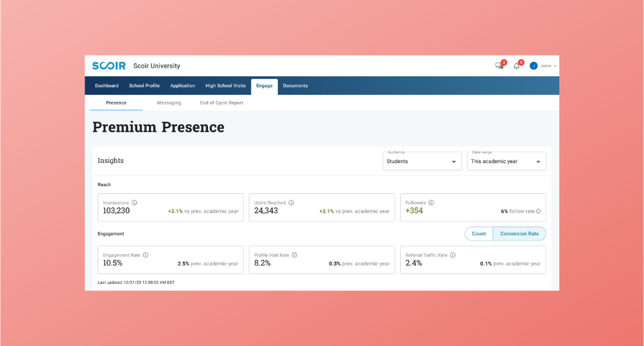Open the Date range dropdown
The image size is (644, 346).
[x=506, y=160]
